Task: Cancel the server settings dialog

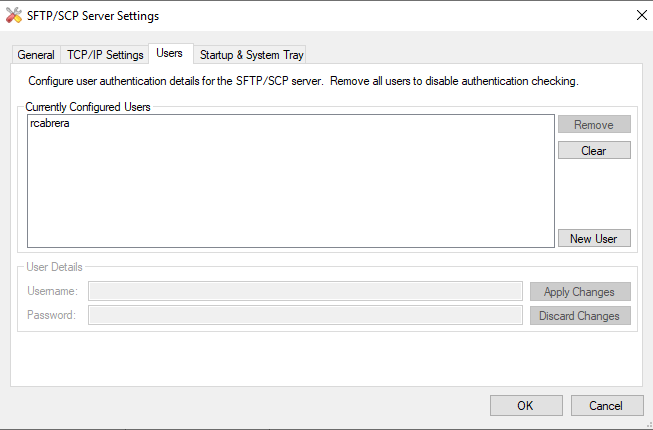Action: point(606,405)
